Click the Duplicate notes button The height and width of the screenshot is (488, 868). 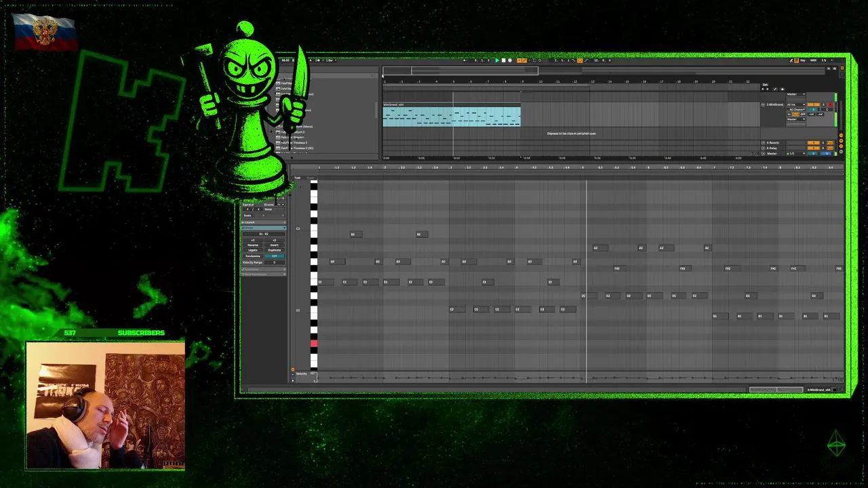click(275, 250)
